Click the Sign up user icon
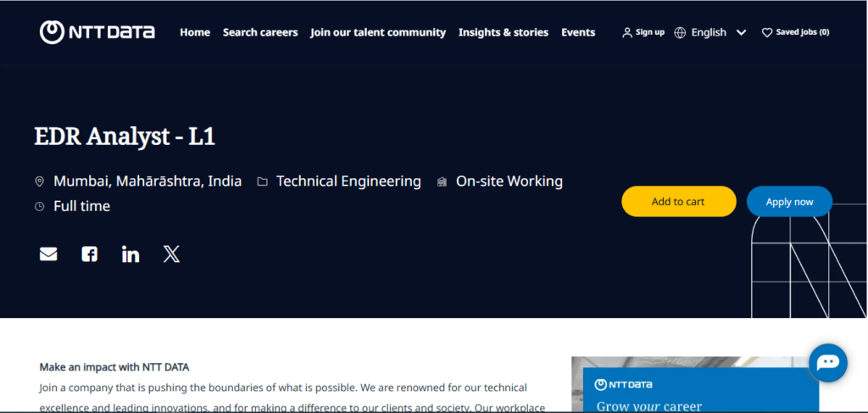868x413 pixels. point(627,33)
